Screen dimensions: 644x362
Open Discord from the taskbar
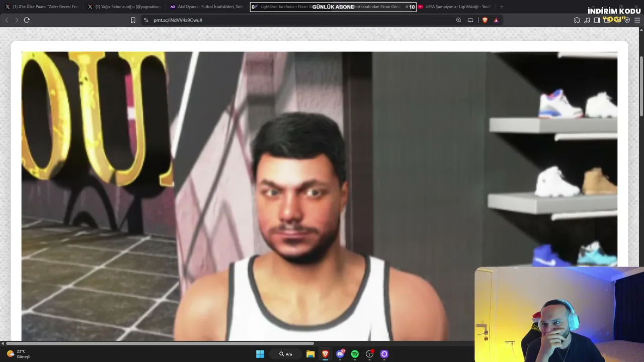pos(340,354)
